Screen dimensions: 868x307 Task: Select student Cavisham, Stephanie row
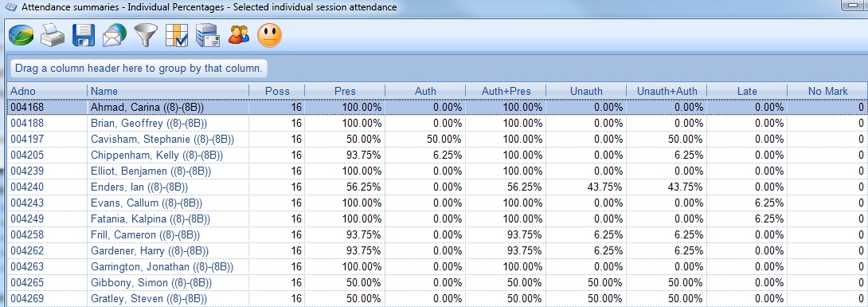point(437,139)
